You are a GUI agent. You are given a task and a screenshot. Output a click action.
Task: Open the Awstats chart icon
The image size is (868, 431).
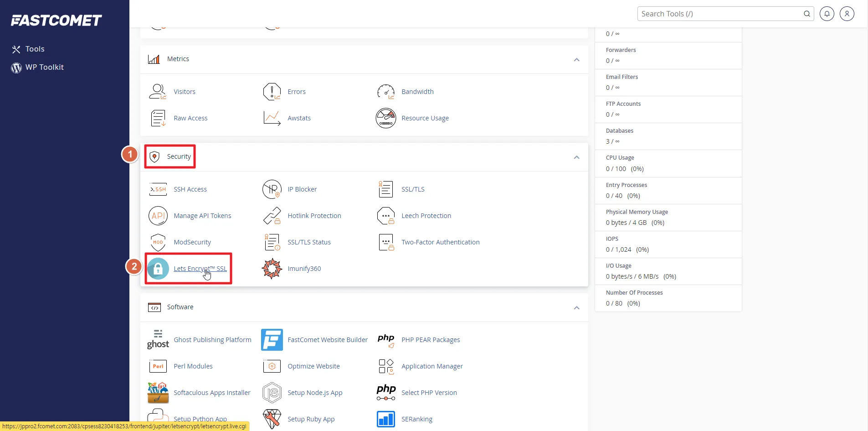click(x=272, y=118)
